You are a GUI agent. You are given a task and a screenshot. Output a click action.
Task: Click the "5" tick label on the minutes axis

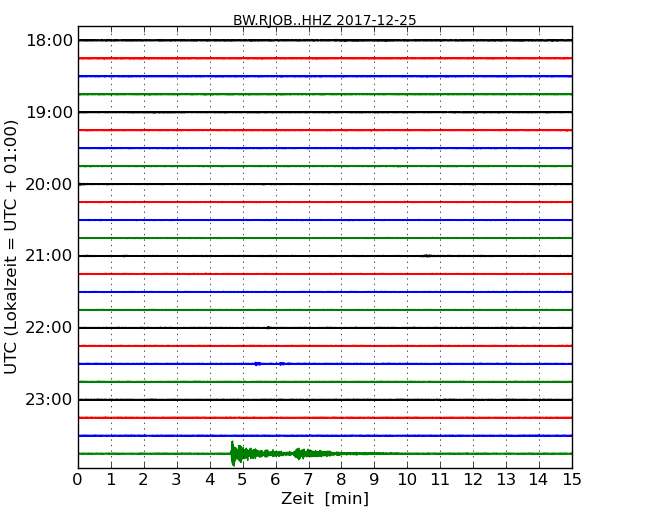[x=243, y=480]
